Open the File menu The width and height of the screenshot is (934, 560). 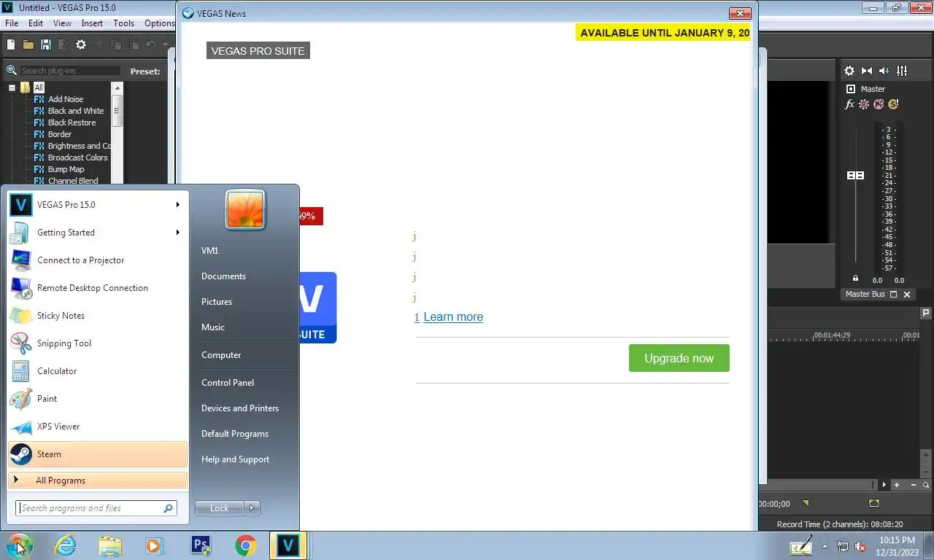pos(12,23)
